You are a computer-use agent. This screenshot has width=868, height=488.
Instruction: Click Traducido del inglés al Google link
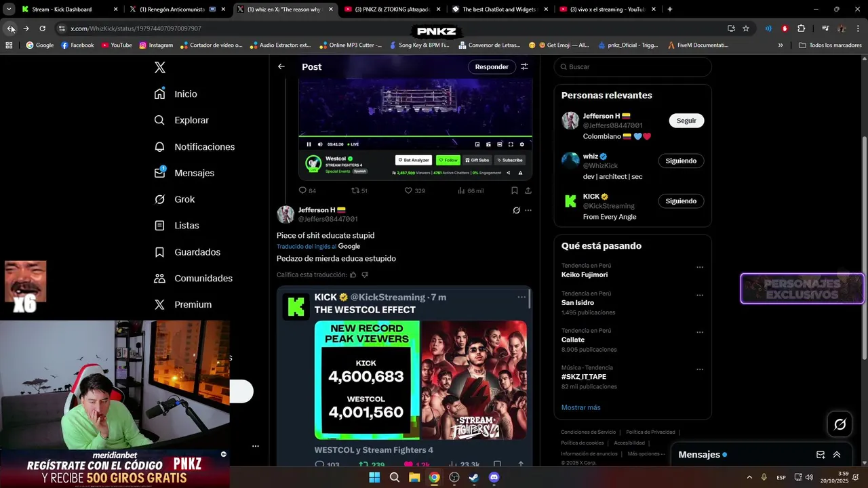(318, 246)
